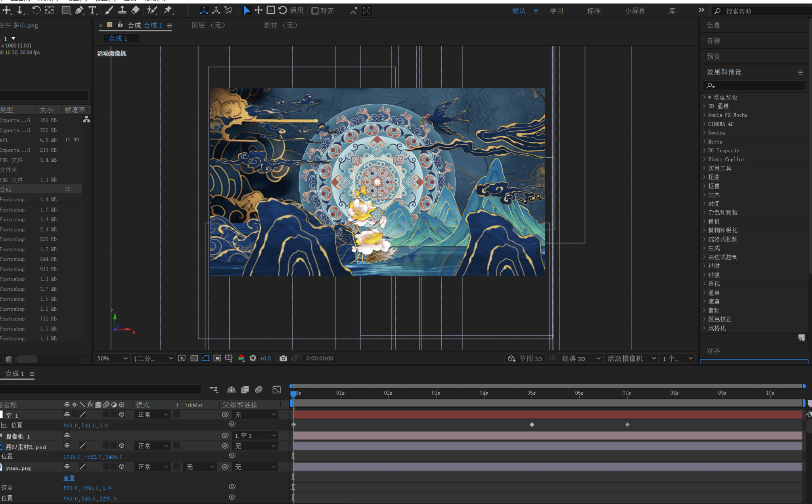Expand the 动画预设 effects category
Screen dimensions: 812x504
(x=705, y=97)
